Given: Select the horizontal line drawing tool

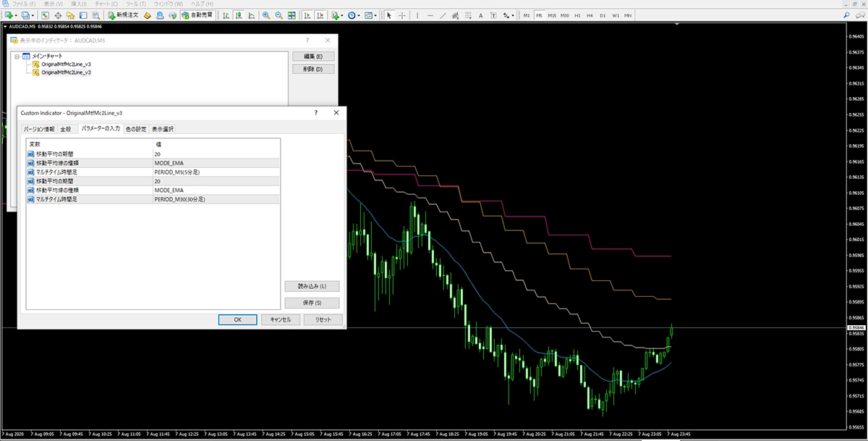Looking at the screenshot, I should click(x=431, y=15).
